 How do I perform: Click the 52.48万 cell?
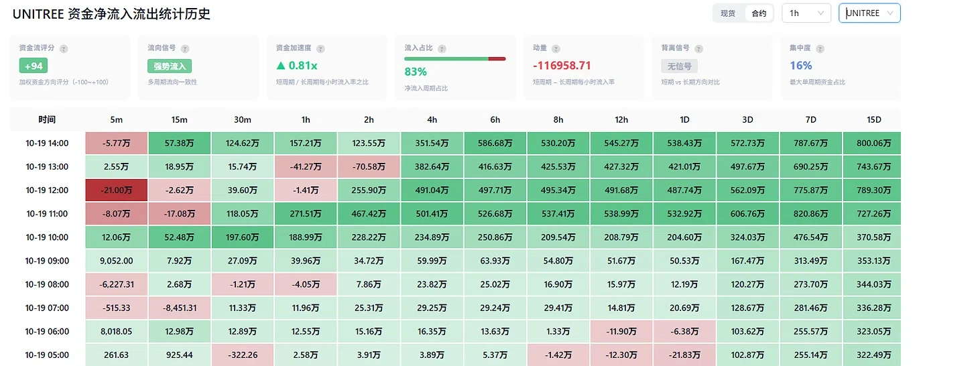click(x=180, y=237)
